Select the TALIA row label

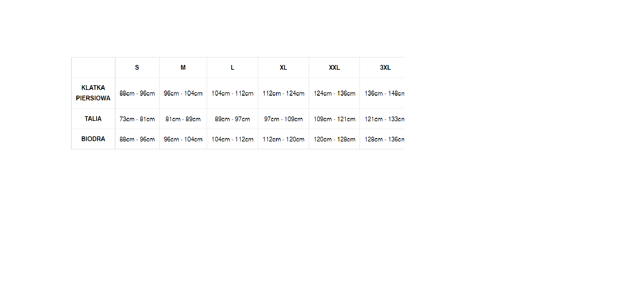click(x=93, y=119)
